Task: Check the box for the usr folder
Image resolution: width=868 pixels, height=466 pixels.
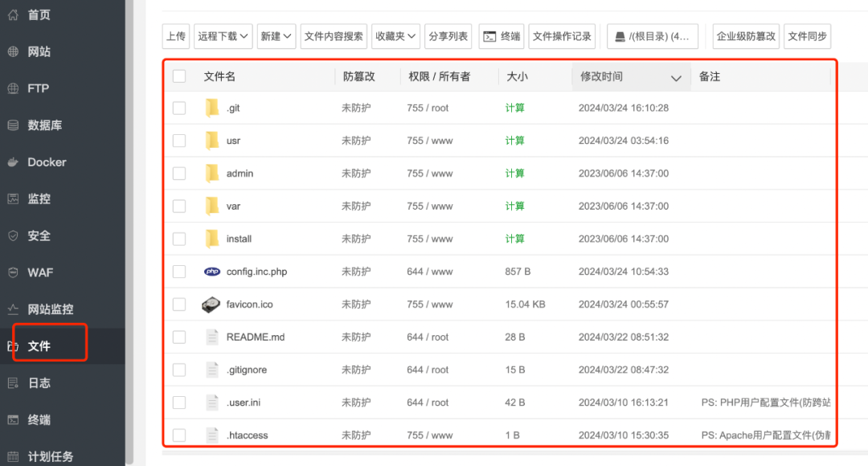Action: (x=179, y=141)
